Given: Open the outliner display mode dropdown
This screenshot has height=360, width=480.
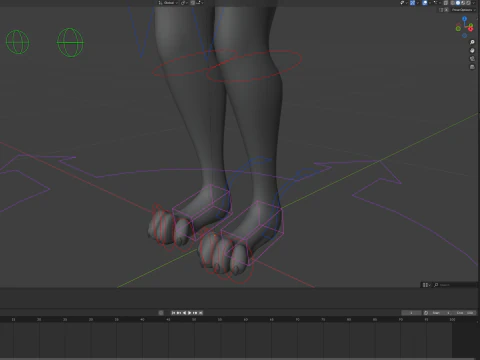Looking at the screenshot, I should point(426,285).
